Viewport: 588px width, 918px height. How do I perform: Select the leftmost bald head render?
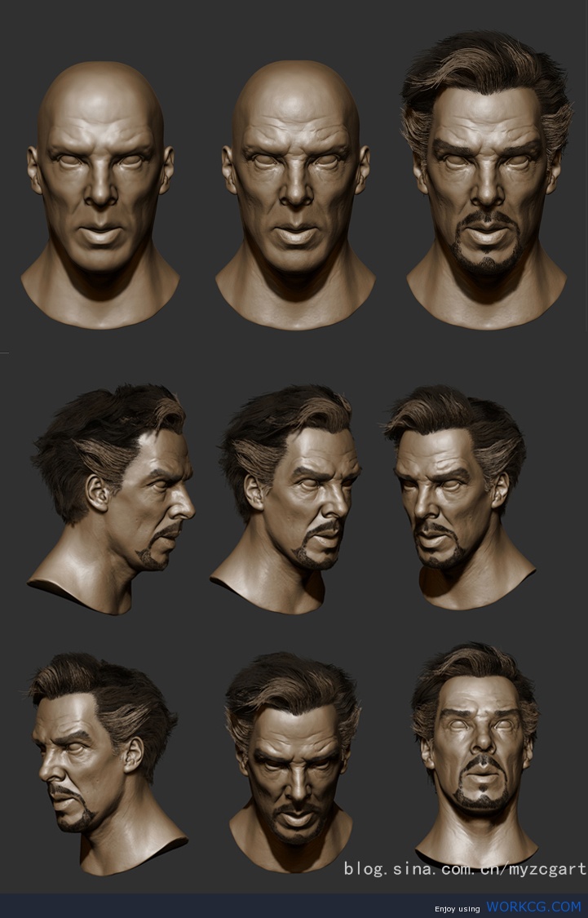(x=100, y=195)
